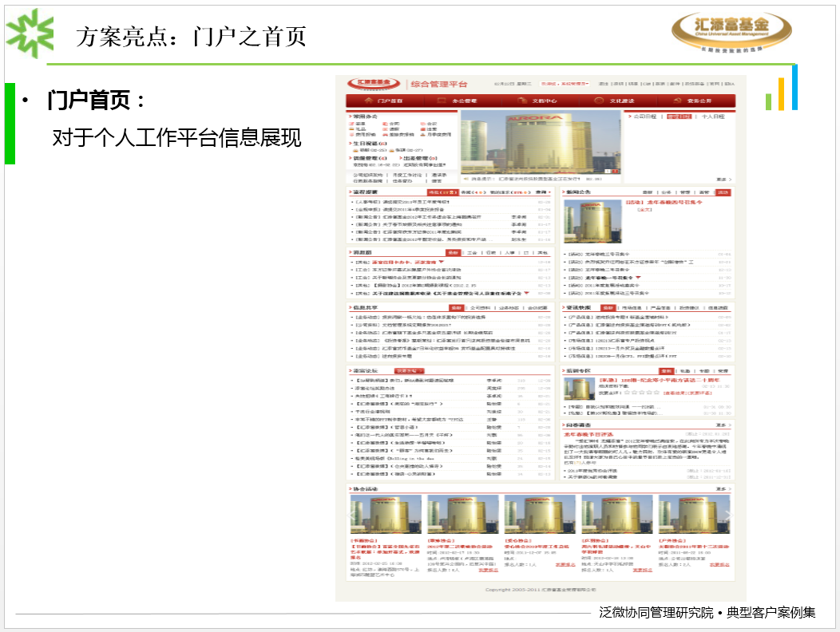The width and height of the screenshot is (840, 632).
Task: Select the highlighted red tab in 新闻公告
Action: point(723,192)
